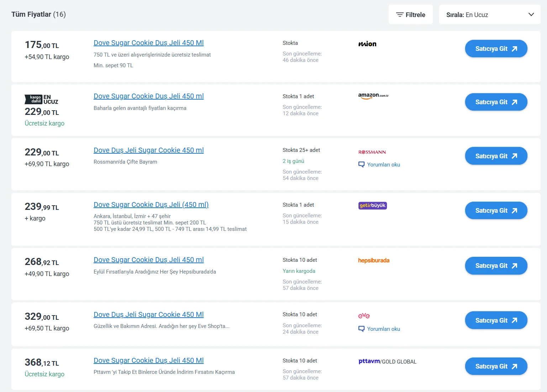Go to seller for the Pttavm offer
The width and height of the screenshot is (547, 392).
(496, 366)
